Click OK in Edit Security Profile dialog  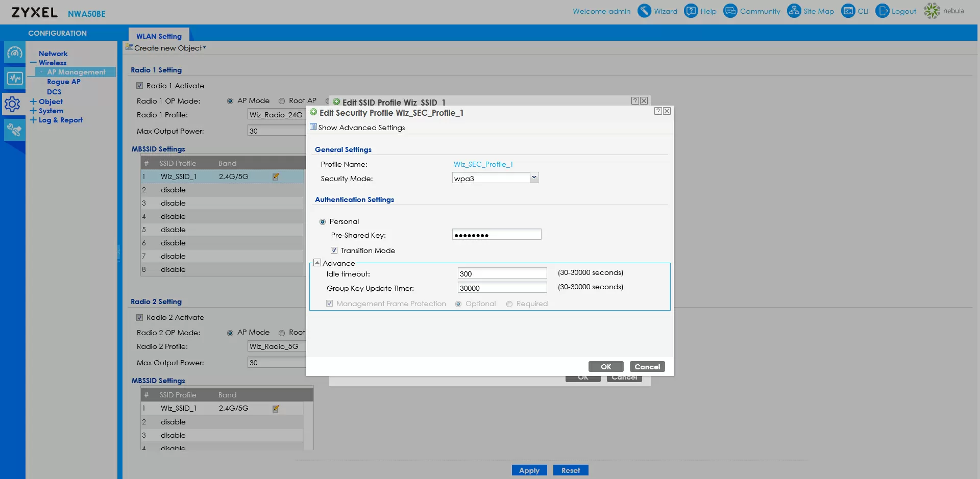pos(605,367)
